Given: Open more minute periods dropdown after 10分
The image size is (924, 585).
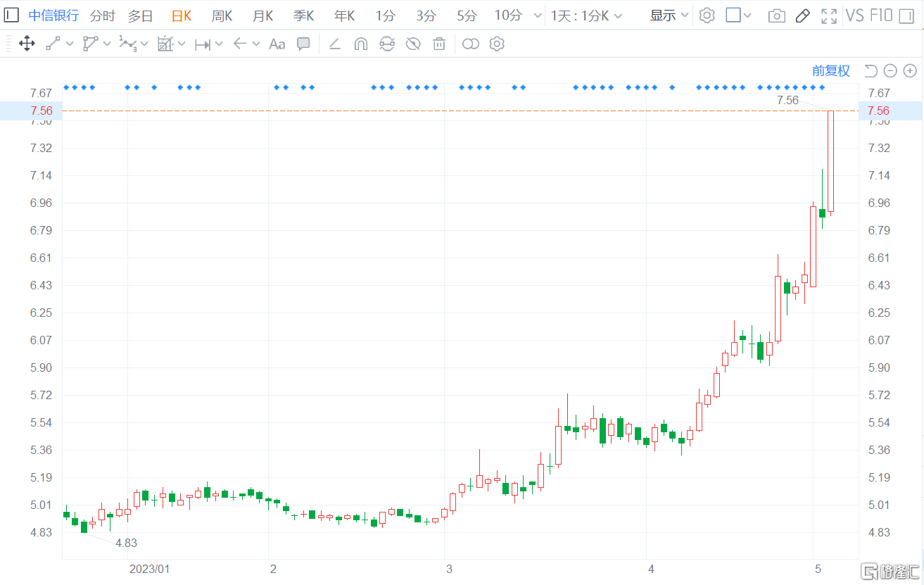Looking at the screenshot, I should (x=538, y=15).
